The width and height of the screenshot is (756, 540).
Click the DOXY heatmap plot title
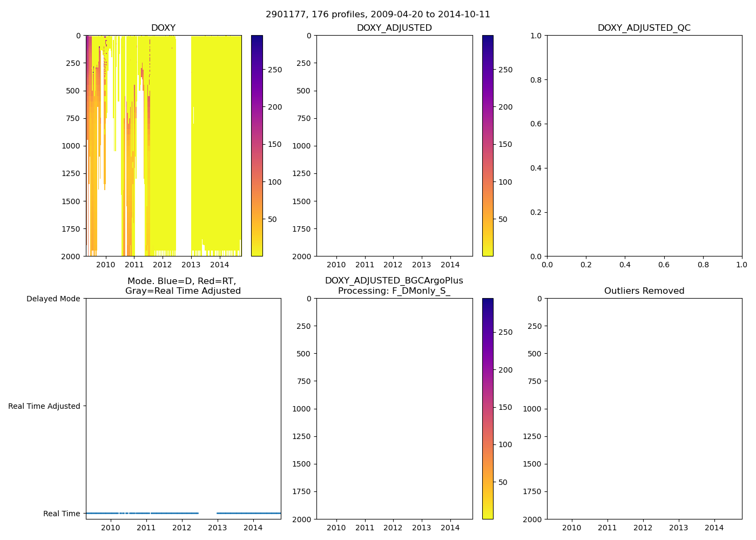pos(163,28)
